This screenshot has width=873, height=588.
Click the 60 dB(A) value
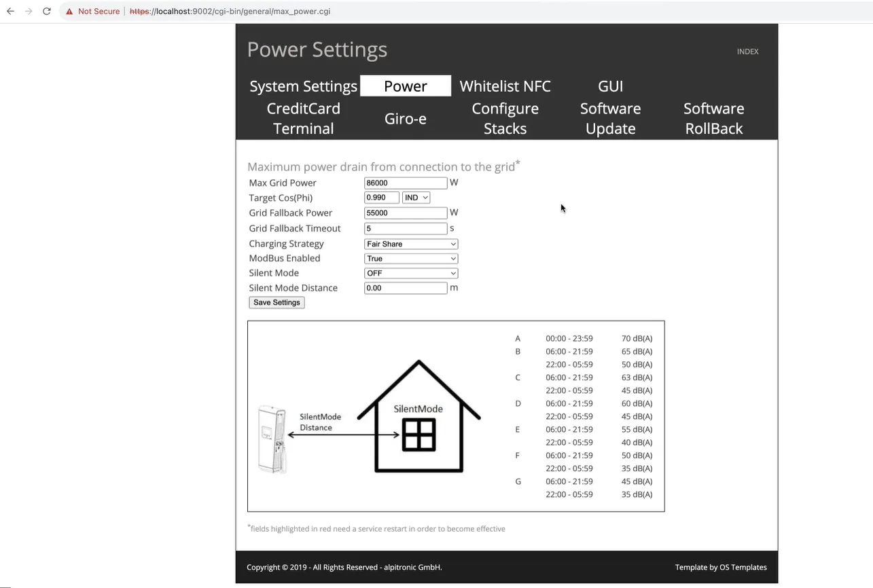637,403
